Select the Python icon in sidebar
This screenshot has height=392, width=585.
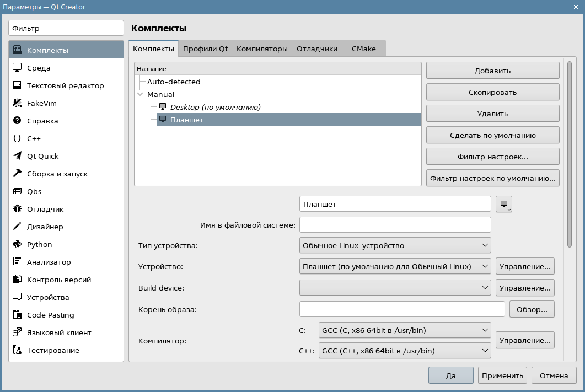click(17, 244)
